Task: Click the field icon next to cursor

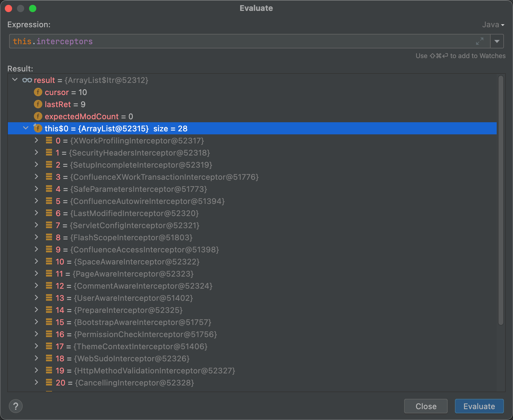Action: (x=38, y=92)
